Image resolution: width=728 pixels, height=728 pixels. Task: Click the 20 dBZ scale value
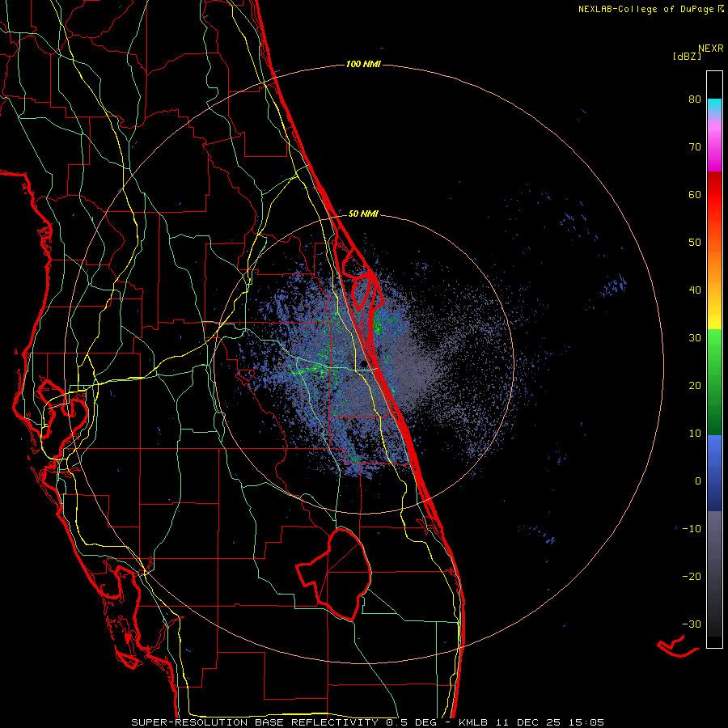coord(695,386)
